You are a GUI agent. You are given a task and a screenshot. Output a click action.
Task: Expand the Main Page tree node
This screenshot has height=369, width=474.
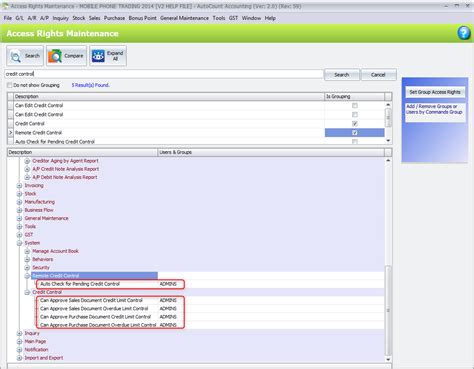coord(19,341)
